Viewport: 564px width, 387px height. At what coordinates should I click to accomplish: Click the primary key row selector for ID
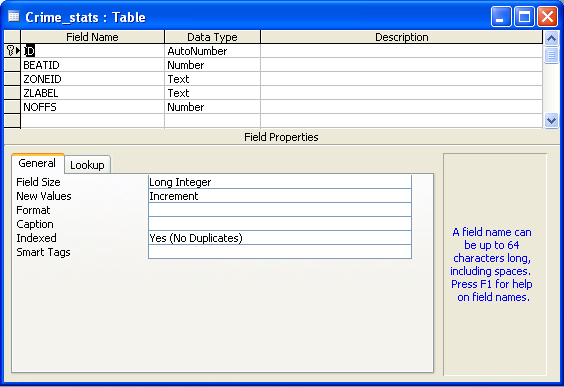(12, 51)
